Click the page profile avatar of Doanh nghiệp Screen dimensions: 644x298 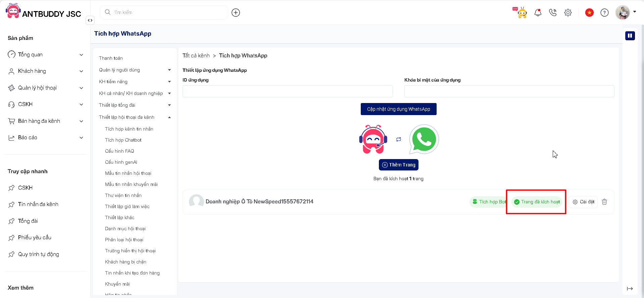[x=196, y=201]
